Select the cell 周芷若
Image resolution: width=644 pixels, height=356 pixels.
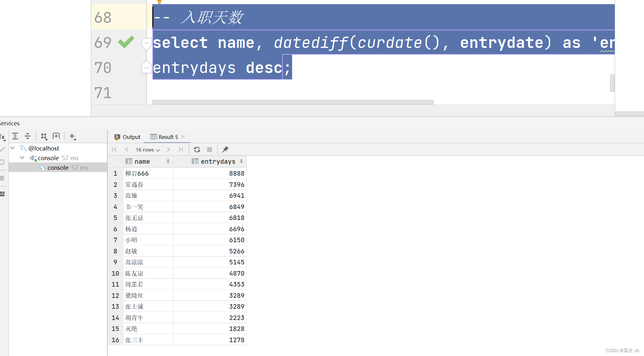tap(148, 284)
